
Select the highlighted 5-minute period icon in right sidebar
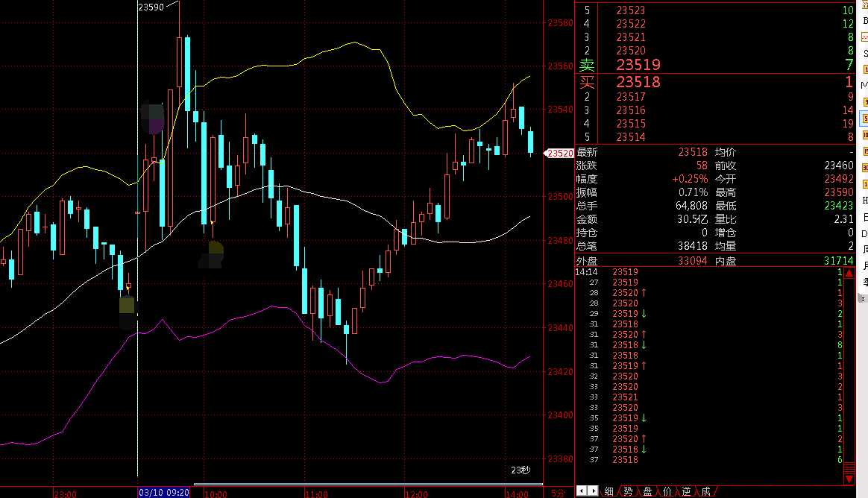pos(865,119)
